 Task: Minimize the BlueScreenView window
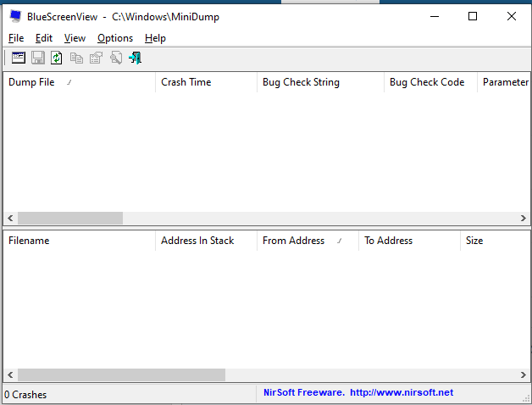[435, 16]
